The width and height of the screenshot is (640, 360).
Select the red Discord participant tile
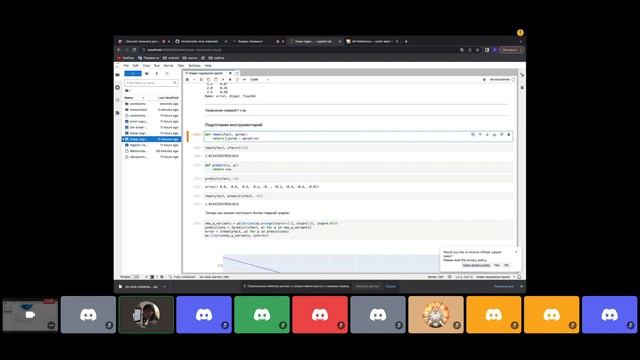(x=320, y=314)
